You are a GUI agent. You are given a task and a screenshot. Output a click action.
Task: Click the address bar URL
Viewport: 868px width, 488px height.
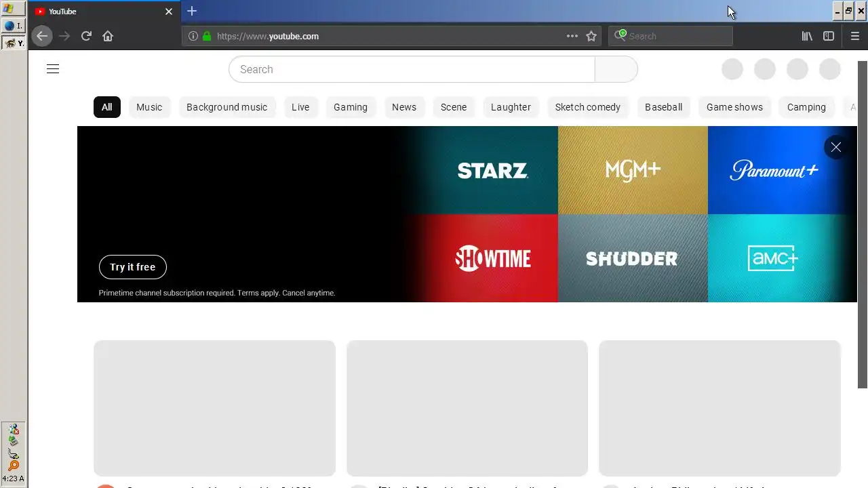pyautogui.click(x=268, y=36)
